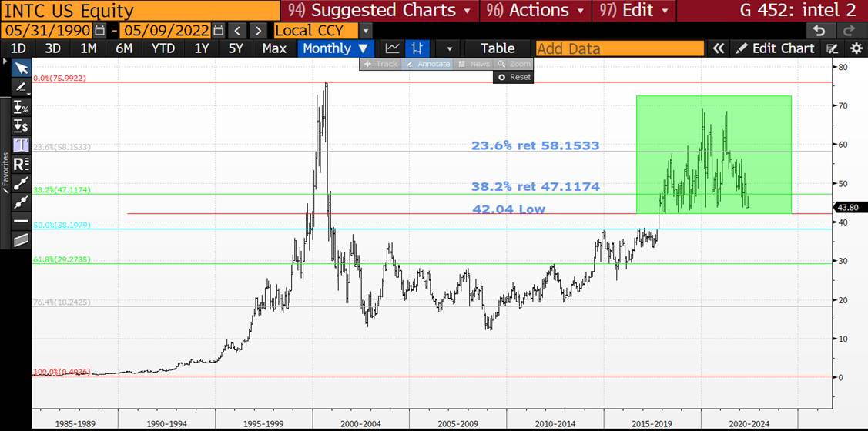
Task: Shift date range backward
Action: 237,31
